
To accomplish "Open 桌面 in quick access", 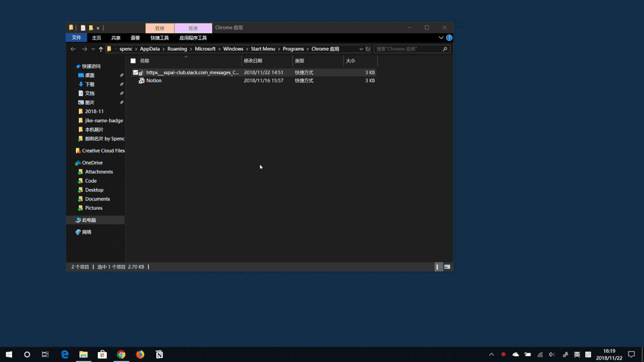I will click(x=90, y=75).
